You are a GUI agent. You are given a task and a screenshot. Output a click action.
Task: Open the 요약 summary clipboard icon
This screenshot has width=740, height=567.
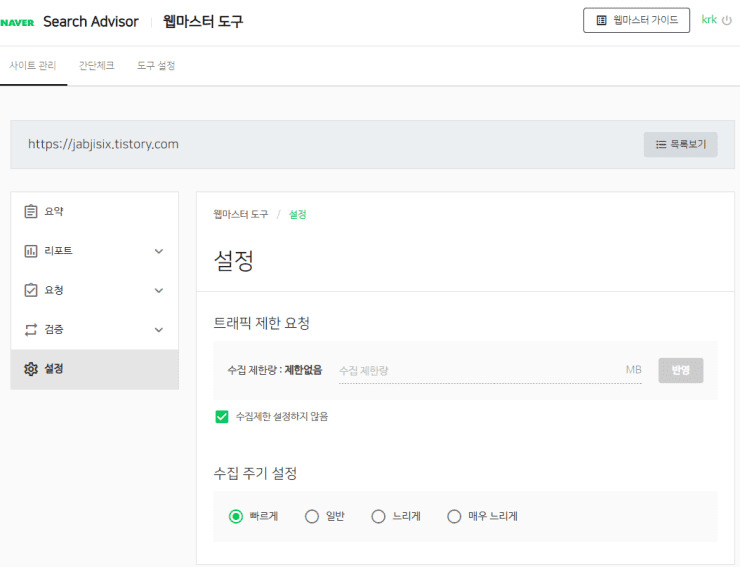pyautogui.click(x=31, y=211)
